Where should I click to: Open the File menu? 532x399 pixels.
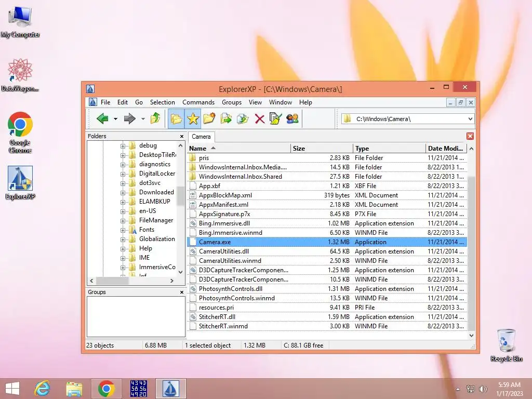(x=105, y=102)
